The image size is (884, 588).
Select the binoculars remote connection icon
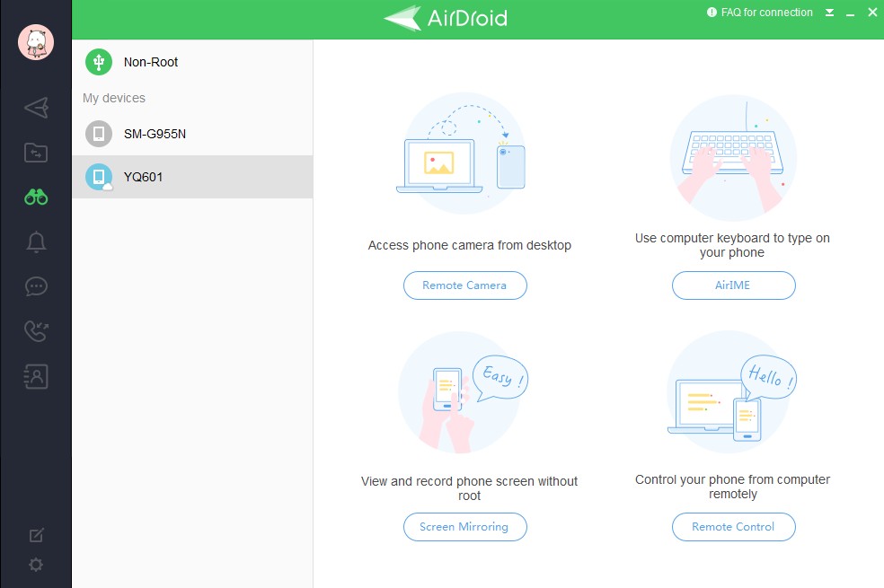(35, 197)
